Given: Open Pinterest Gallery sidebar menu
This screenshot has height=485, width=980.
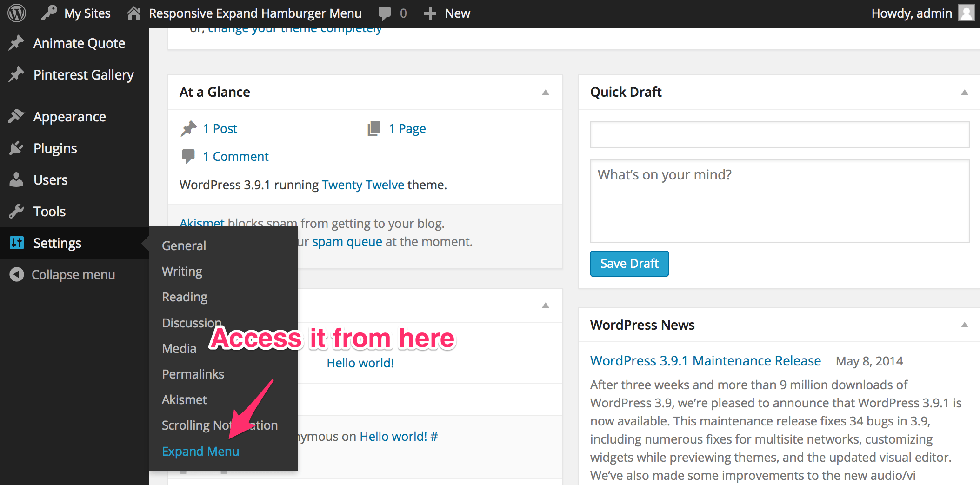Looking at the screenshot, I should pyautogui.click(x=84, y=74).
